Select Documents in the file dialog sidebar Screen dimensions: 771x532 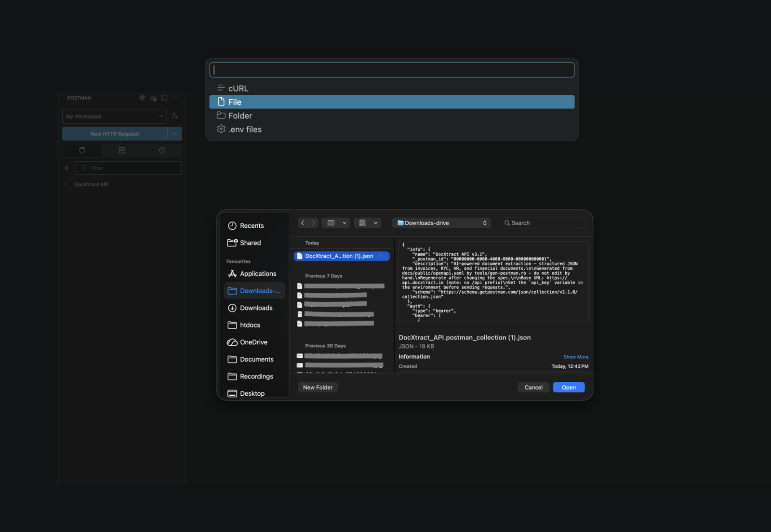click(x=254, y=360)
